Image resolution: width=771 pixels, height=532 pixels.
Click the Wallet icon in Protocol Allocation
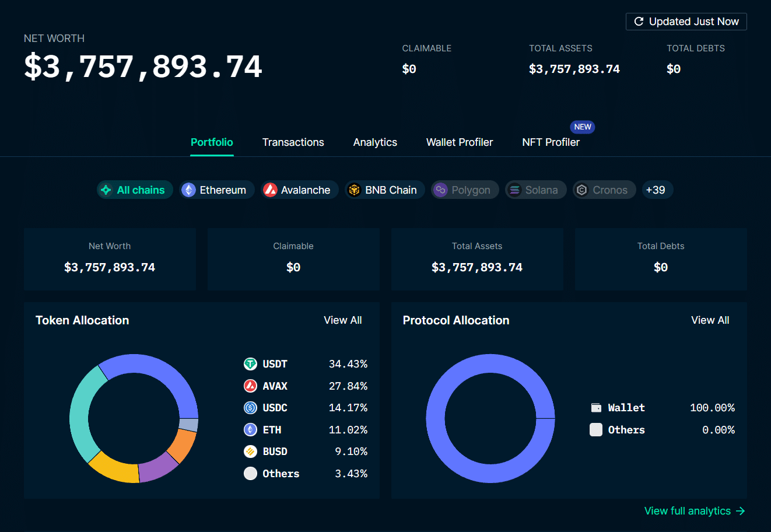coord(596,408)
